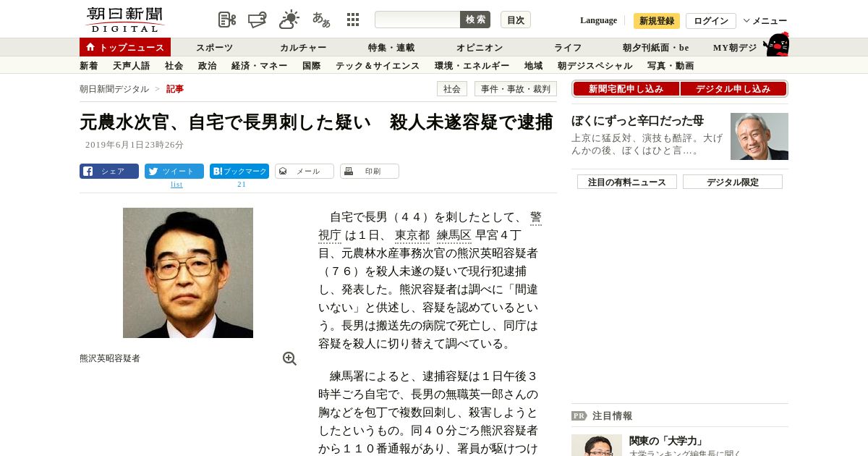Select the 特集・連載 tab
This screenshot has width=868, height=456.
(391, 48)
